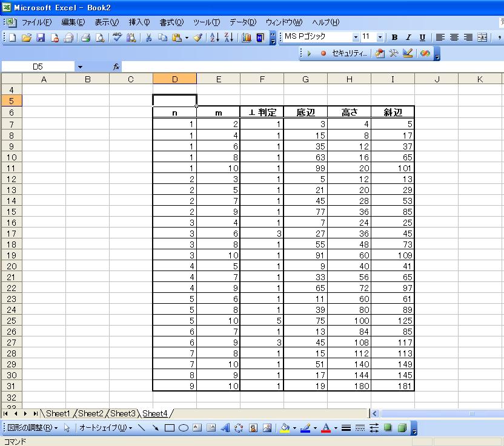The image size is (504, 446).
Task: Open the 図形の調整 drawing menu
Action: pyautogui.click(x=33, y=428)
